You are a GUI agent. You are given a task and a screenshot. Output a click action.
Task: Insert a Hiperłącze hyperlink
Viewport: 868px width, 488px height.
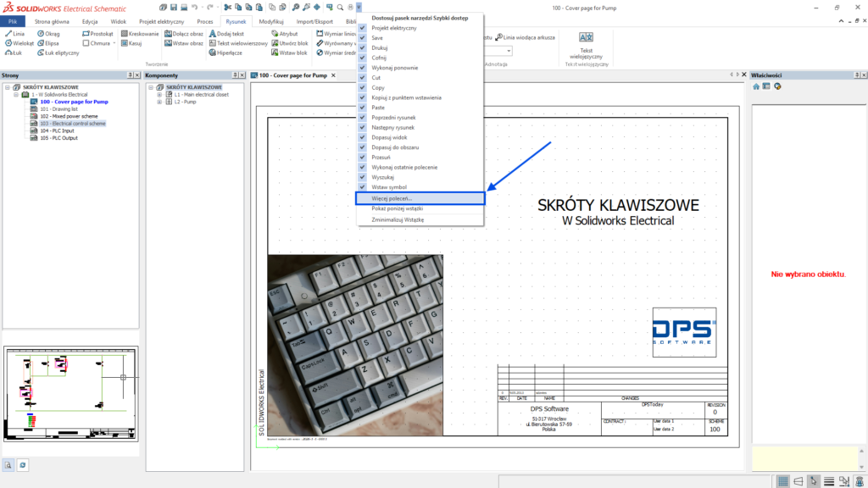[227, 53]
